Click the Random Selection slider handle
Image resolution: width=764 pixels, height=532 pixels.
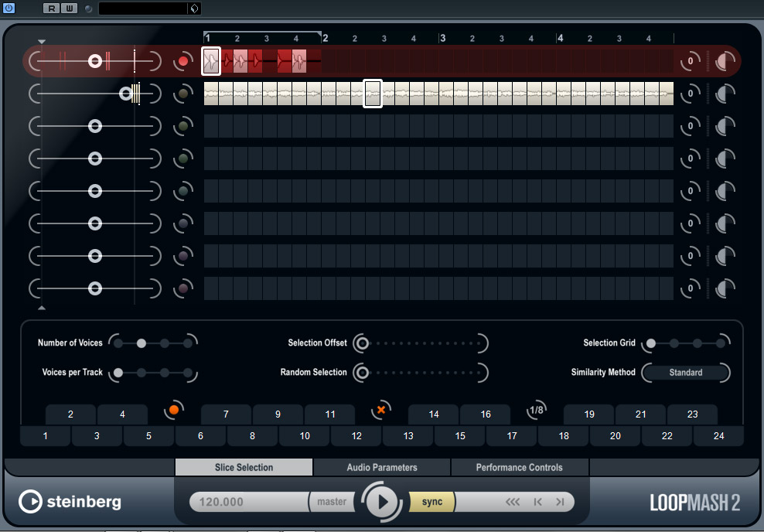[362, 373]
